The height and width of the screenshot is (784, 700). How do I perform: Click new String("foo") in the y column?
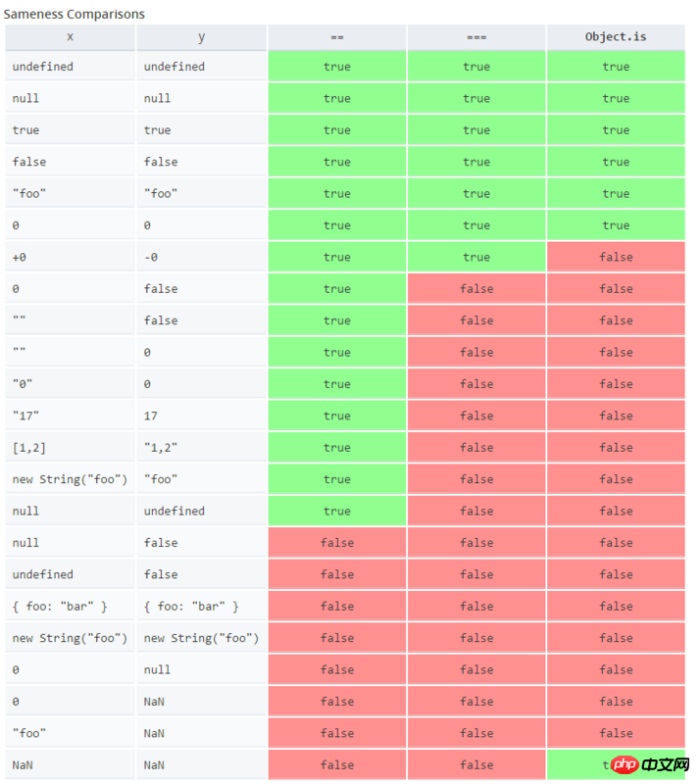pos(201,638)
